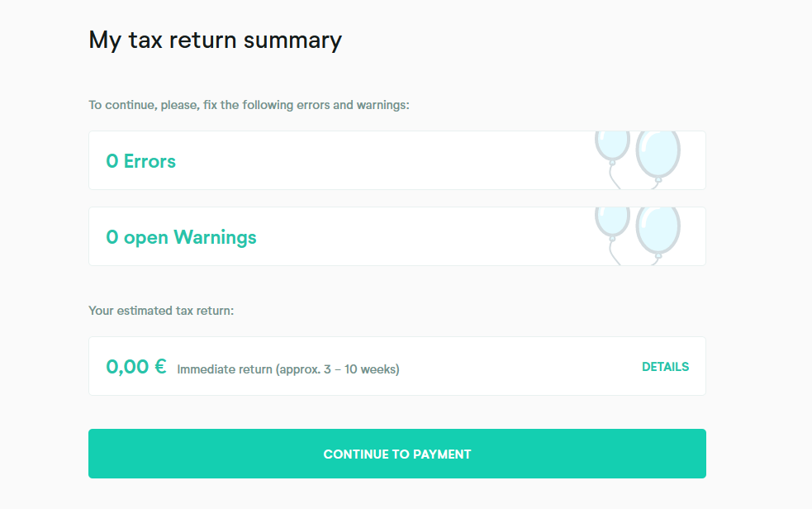Click the left balloon's string in Warnings card
The image size is (812, 509).
click(612, 251)
